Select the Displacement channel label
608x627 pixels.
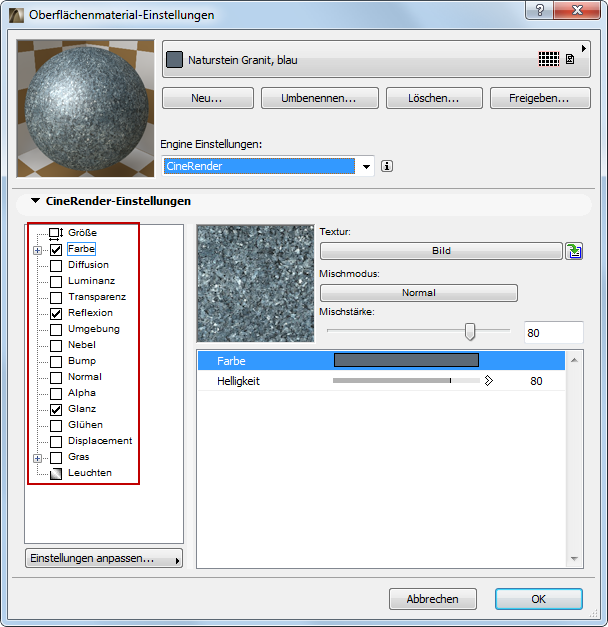(100, 441)
